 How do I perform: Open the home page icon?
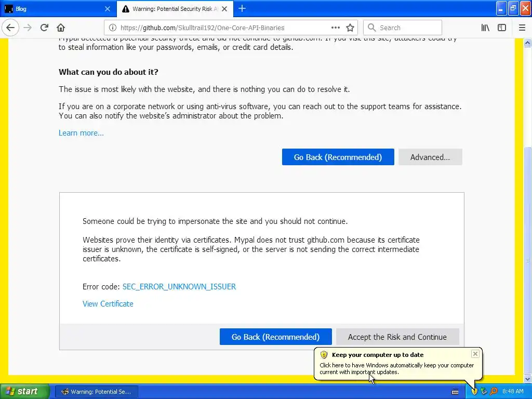tap(61, 28)
